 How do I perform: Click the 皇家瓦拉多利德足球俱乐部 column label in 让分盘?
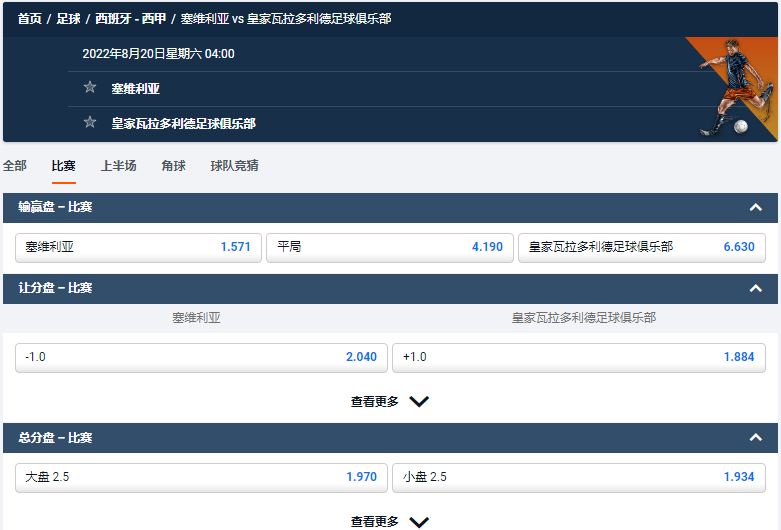point(584,318)
